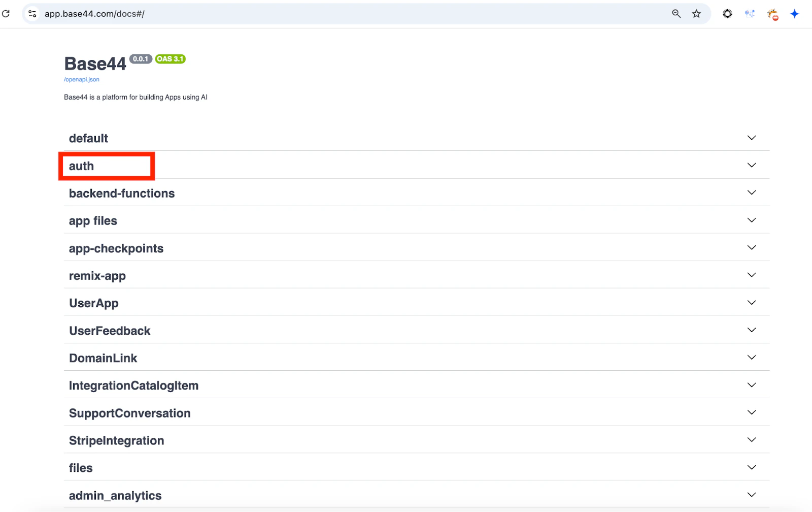Select the SupportConversation tag heading
The image size is (812, 512).
click(x=130, y=413)
